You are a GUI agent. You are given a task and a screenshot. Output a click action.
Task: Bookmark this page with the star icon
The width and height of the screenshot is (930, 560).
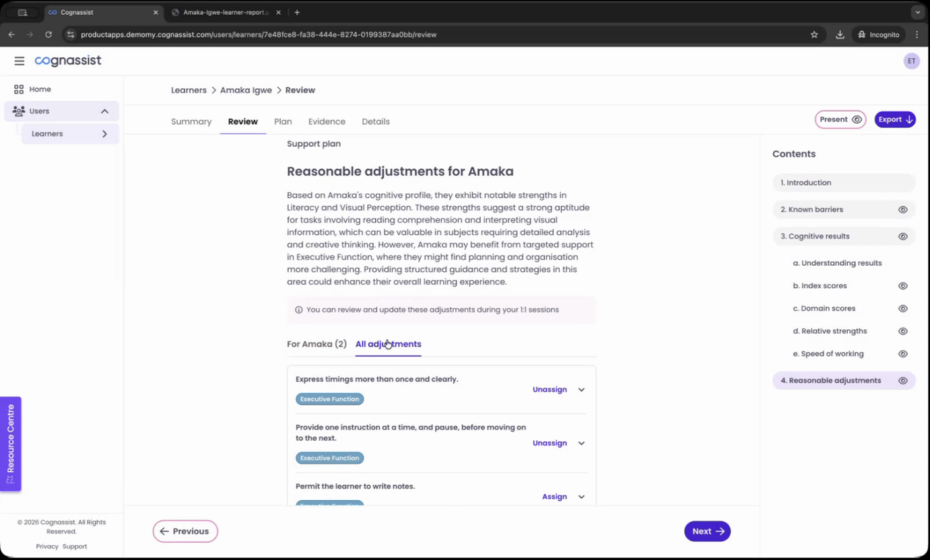[x=814, y=34]
